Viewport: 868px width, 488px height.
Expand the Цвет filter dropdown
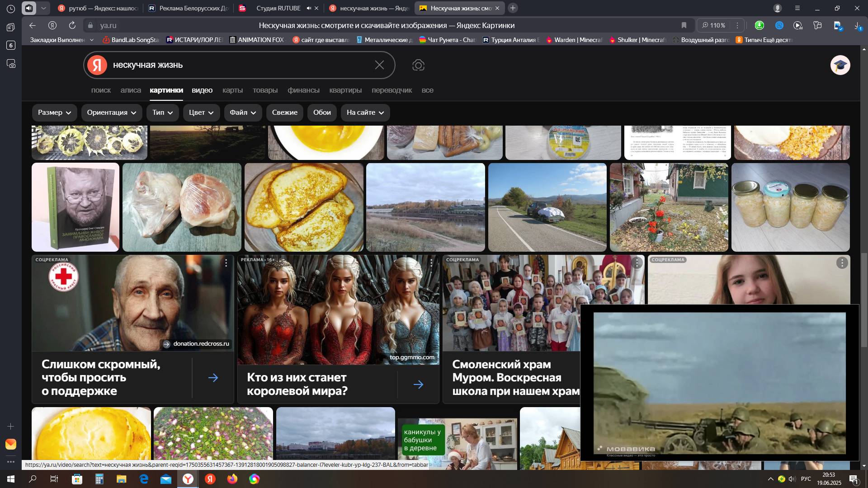click(201, 113)
